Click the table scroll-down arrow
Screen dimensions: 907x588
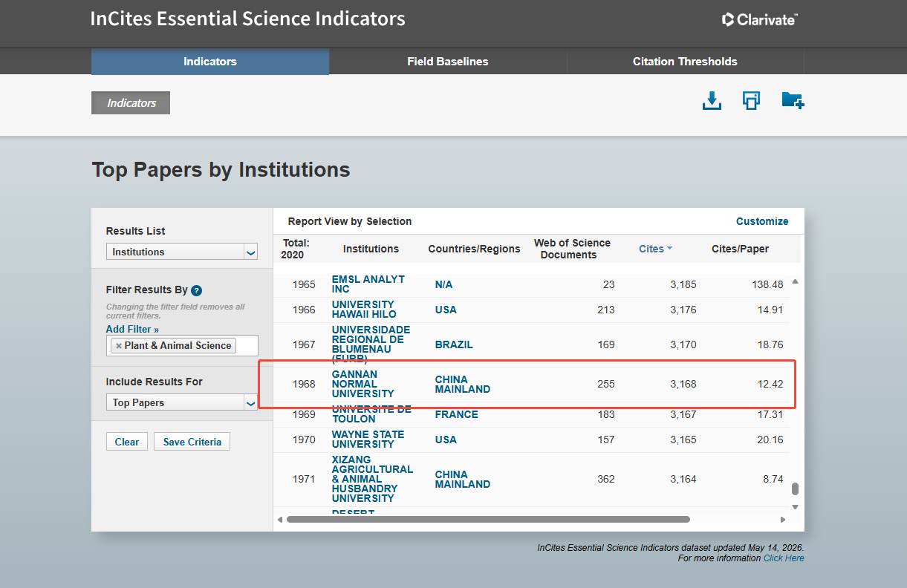pyautogui.click(x=795, y=506)
